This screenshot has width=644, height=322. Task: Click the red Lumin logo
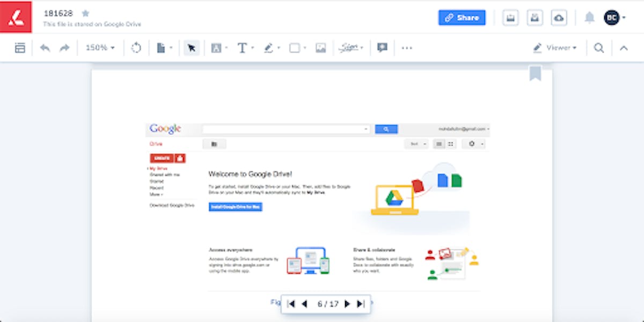[x=16, y=17]
